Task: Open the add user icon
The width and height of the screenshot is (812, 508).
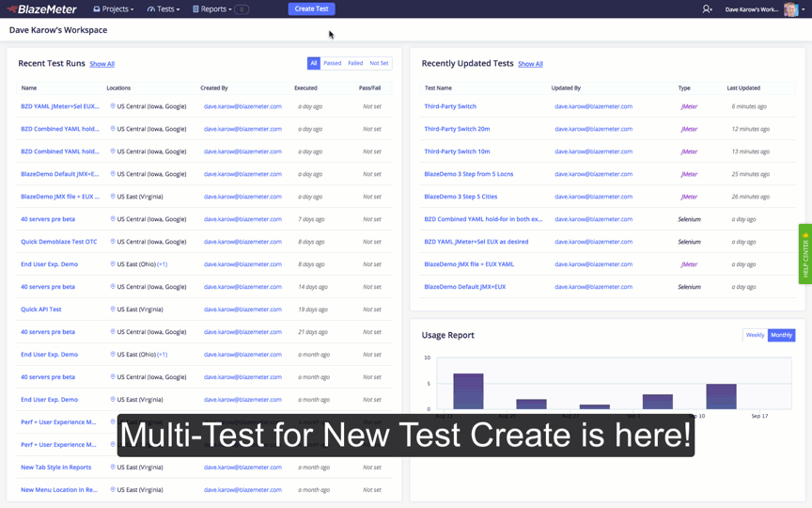Action: (707, 8)
